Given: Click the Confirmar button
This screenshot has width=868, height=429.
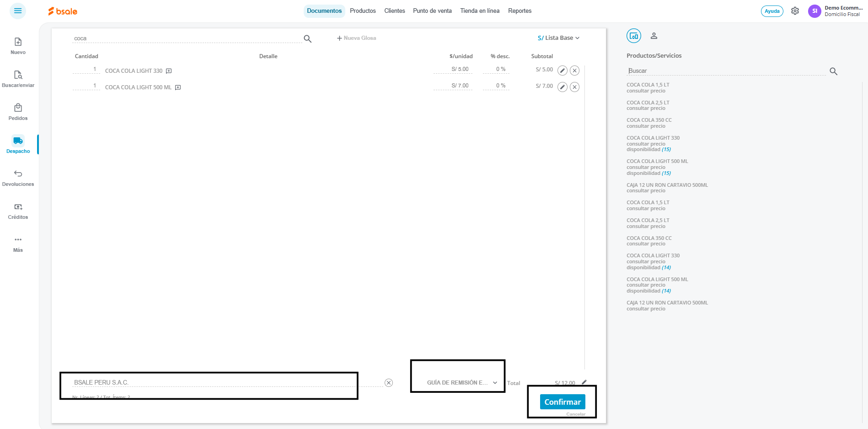Looking at the screenshot, I should (563, 402).
